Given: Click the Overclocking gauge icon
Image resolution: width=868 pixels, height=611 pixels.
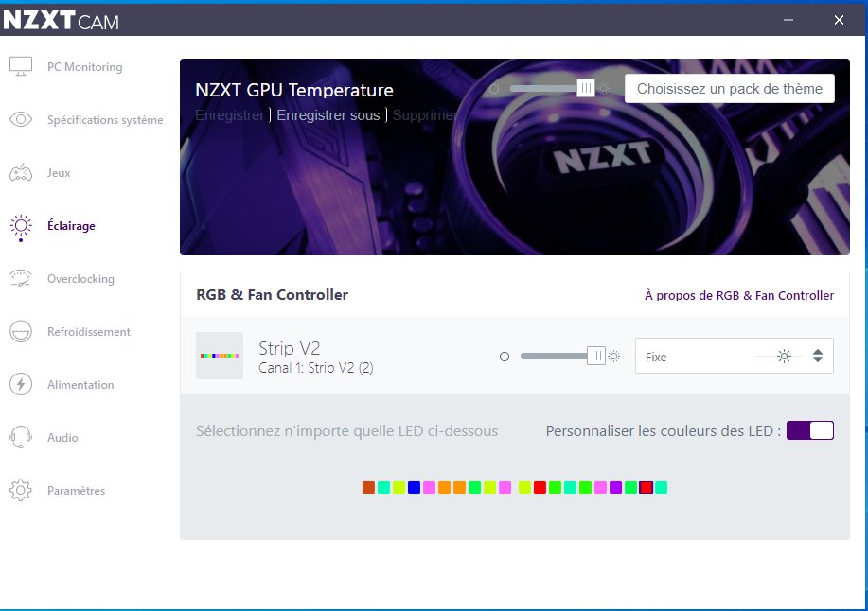Looking at the screenshot, I should point(21,279).
